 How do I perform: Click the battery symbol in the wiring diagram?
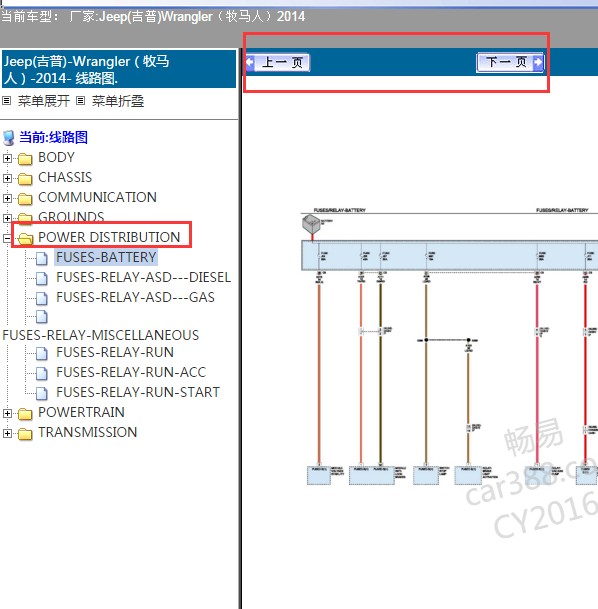point(311,225)
